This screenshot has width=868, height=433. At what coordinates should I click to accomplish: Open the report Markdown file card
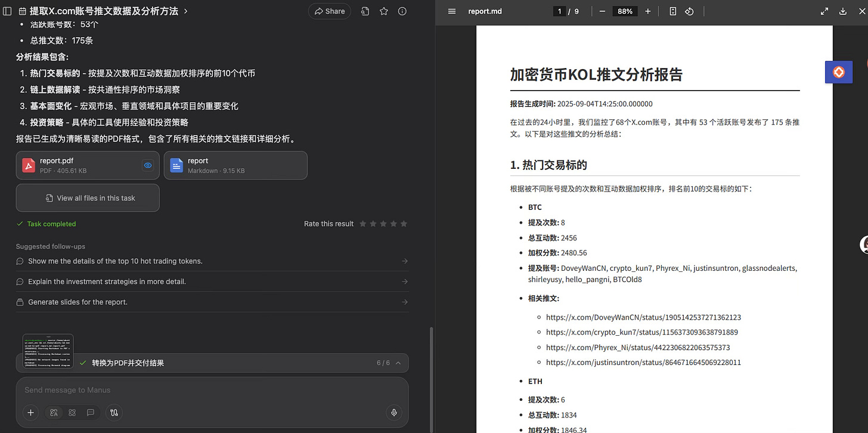tap(235, 165)
